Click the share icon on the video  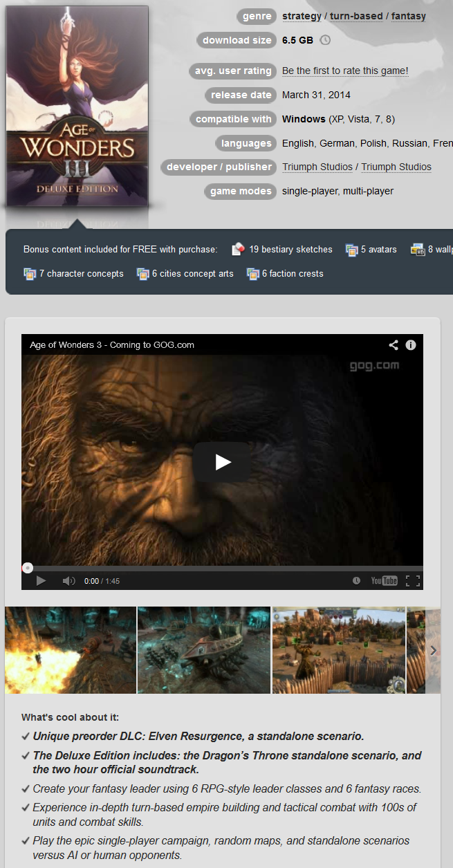(393, 344)
